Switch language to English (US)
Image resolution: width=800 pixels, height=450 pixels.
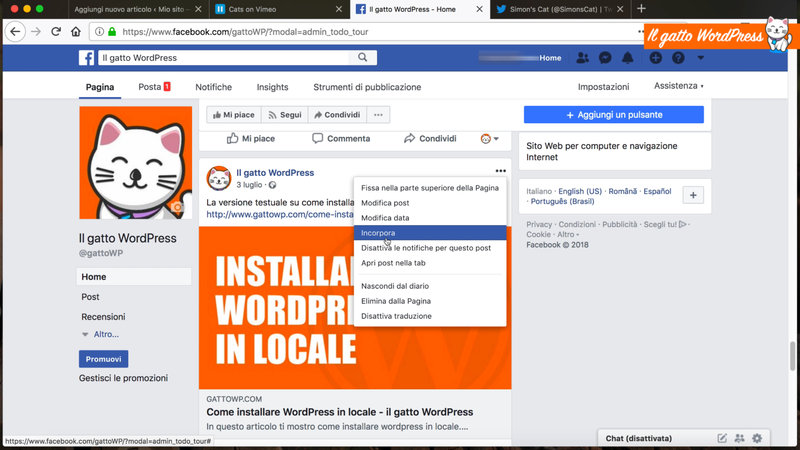click(580, 191)
